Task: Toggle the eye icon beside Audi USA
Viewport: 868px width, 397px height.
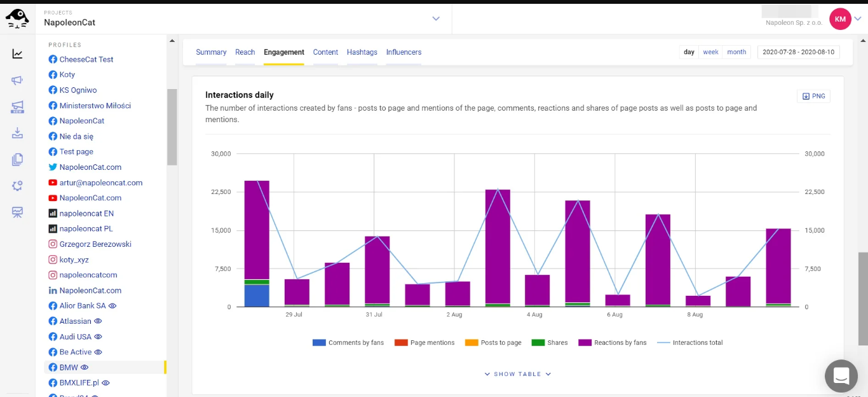Action: point(98,337)
